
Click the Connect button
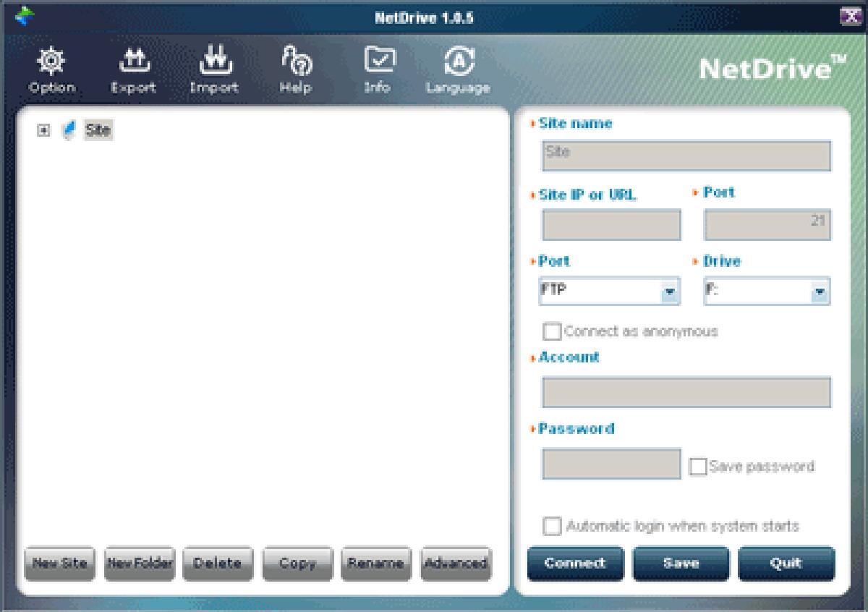point(575,564)
